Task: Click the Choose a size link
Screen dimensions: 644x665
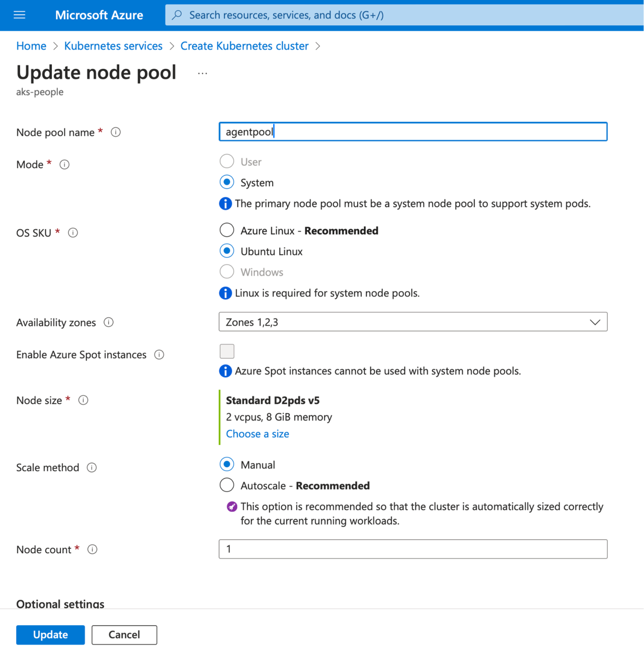Action: (x=257, y=434)
